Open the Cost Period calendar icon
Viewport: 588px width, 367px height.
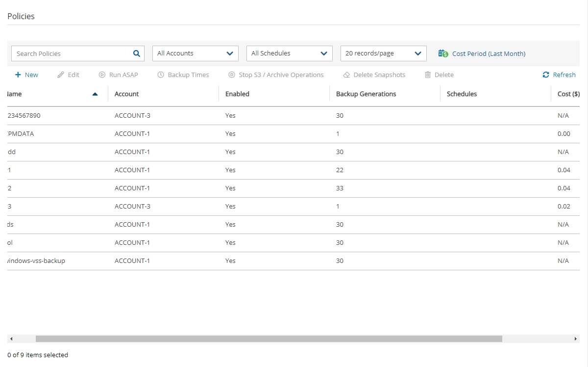[x=443, y=53]
